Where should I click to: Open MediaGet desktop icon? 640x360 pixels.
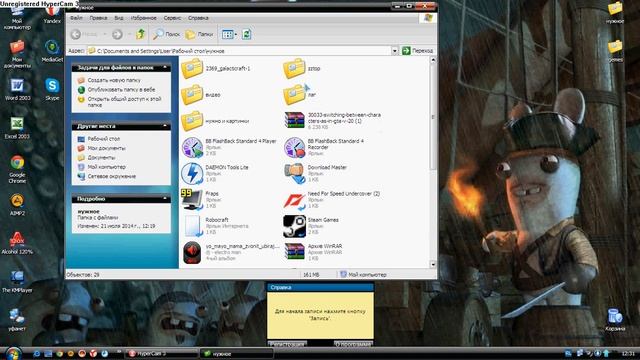tap(52, 51)
